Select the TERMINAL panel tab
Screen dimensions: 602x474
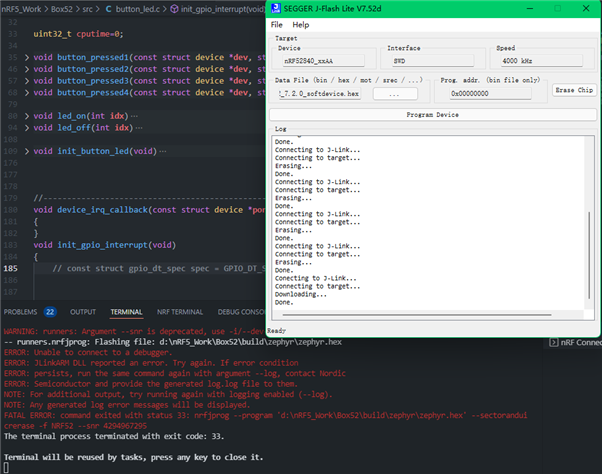pos(126,312)
